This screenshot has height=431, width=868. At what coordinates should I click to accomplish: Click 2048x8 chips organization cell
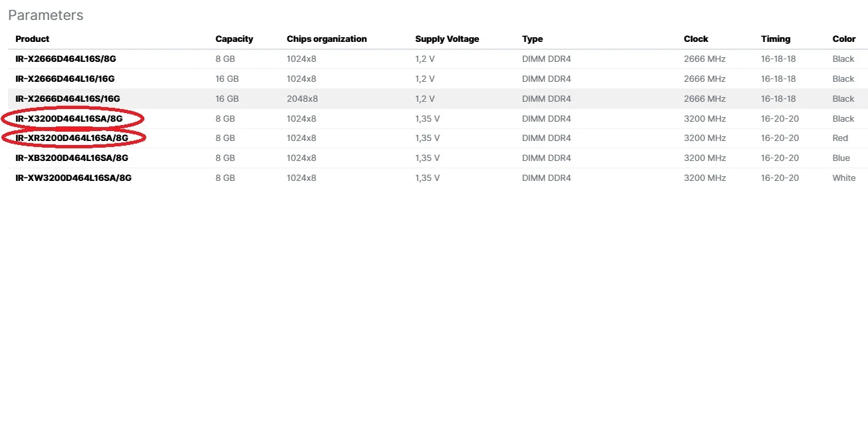302,98
